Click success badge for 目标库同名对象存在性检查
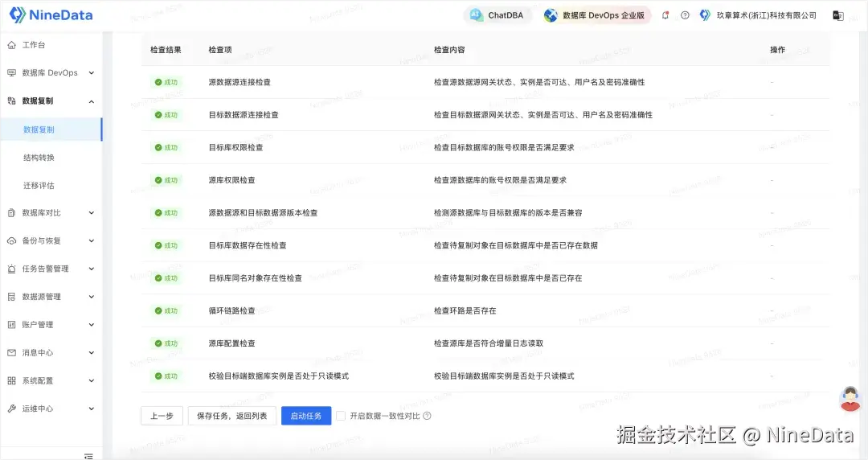Image resolution: width=868 pixels, height=460 pixels. pyautogui.click(x=166, y=278)
